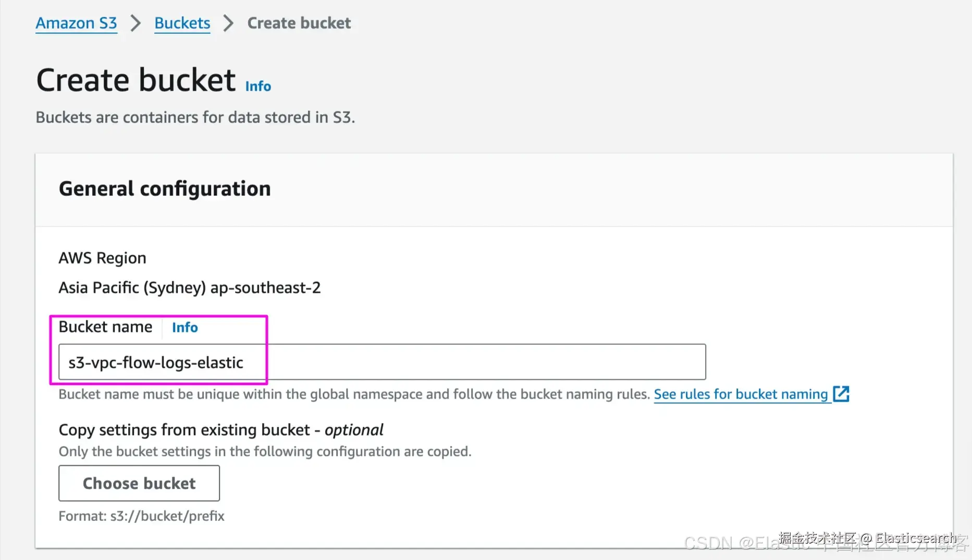Click the chevron after Amazon S3 breadcrumb
The width and height of the screenshot is (972, 560).
(136, 23)
